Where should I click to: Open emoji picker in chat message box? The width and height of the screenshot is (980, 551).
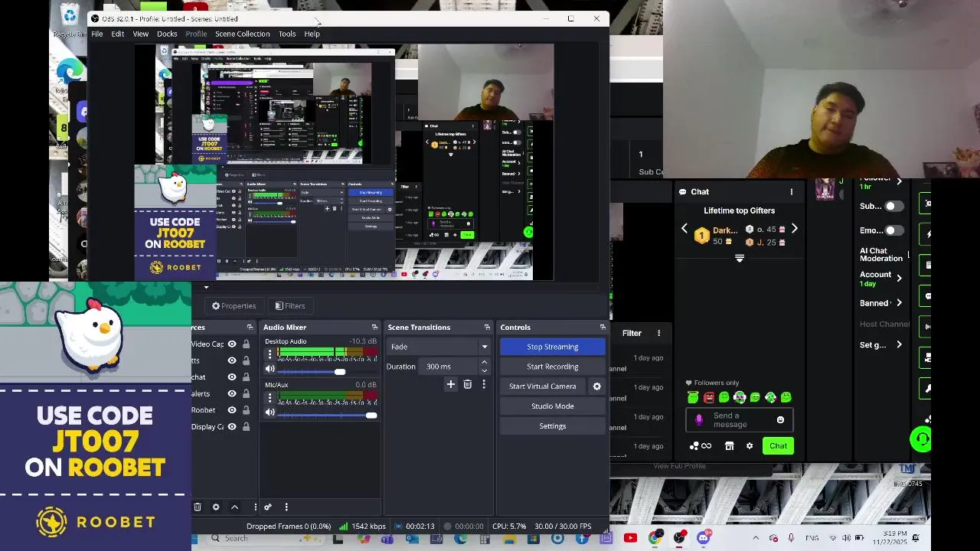780,419
